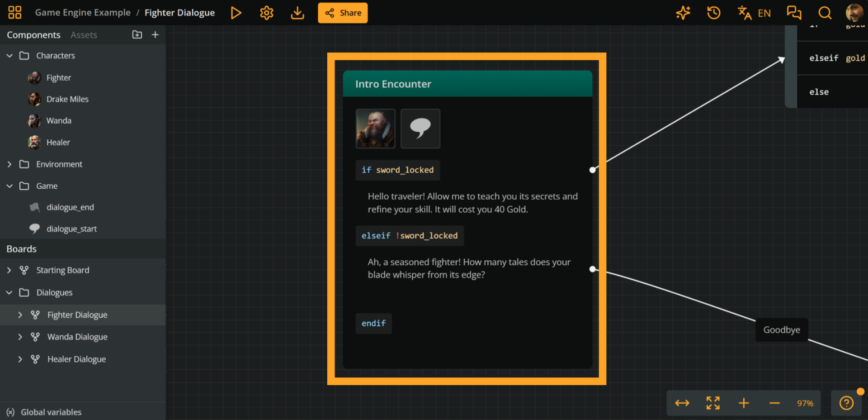The width and height of the screenshot is (868, 420).
Task: Collapse the Characters folder
Action: point(9,56)
